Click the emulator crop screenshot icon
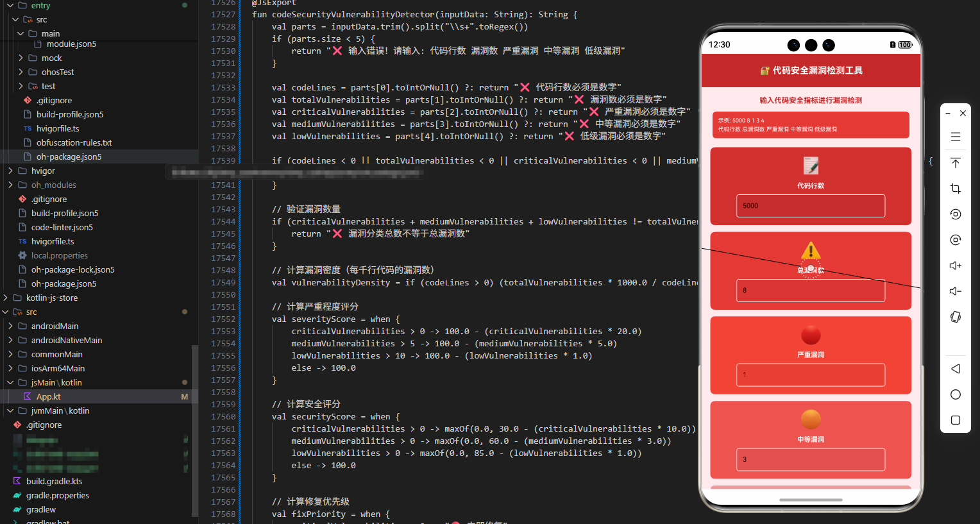980x524 pixels. pyautogui.click(x=955, y=189)
